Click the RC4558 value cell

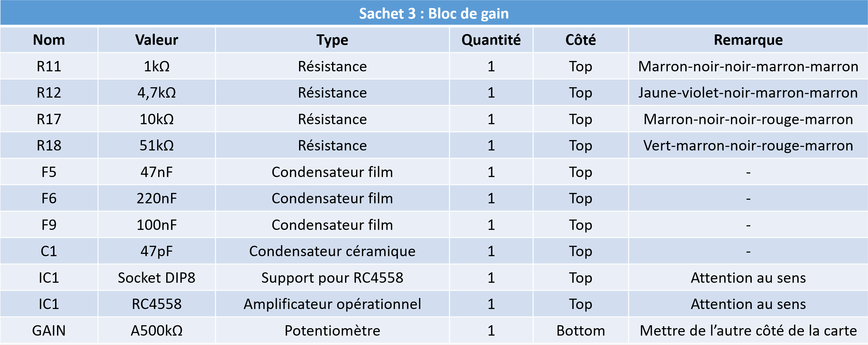[x=156, y=304]
